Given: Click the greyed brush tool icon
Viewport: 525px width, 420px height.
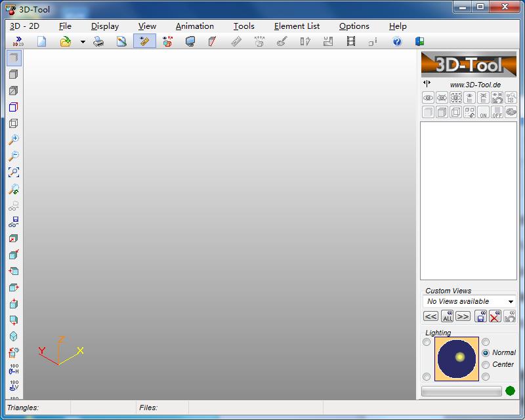Looking at the screenshot, I should [282, 41].
